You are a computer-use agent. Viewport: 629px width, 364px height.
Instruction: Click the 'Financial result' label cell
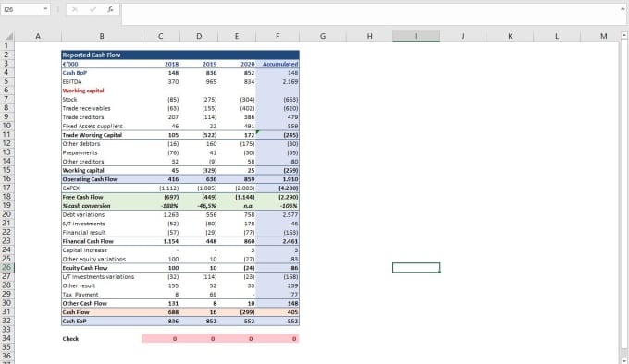102,232
